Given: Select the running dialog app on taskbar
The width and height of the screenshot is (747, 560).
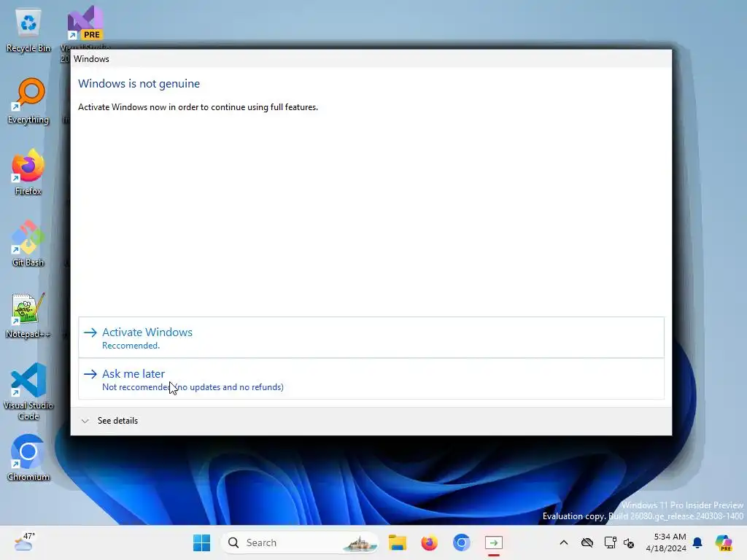Looking at the screenshot, I should [494, 542].
